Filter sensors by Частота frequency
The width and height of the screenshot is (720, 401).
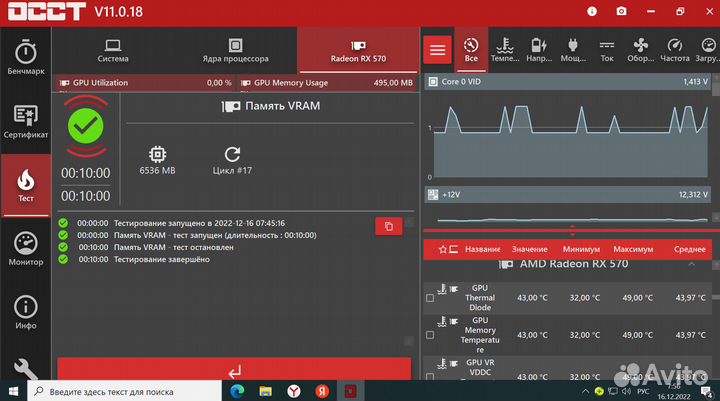(675, 50)
